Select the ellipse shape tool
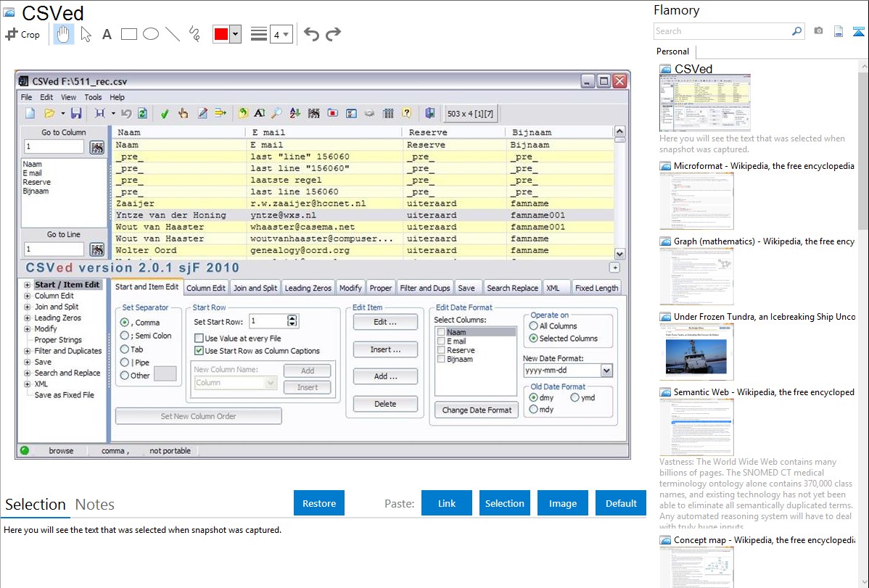 pos(151,34)
